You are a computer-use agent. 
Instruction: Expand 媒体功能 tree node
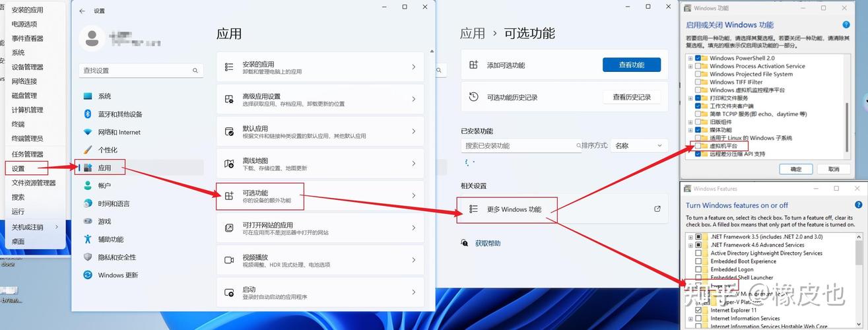click(690, 130)
